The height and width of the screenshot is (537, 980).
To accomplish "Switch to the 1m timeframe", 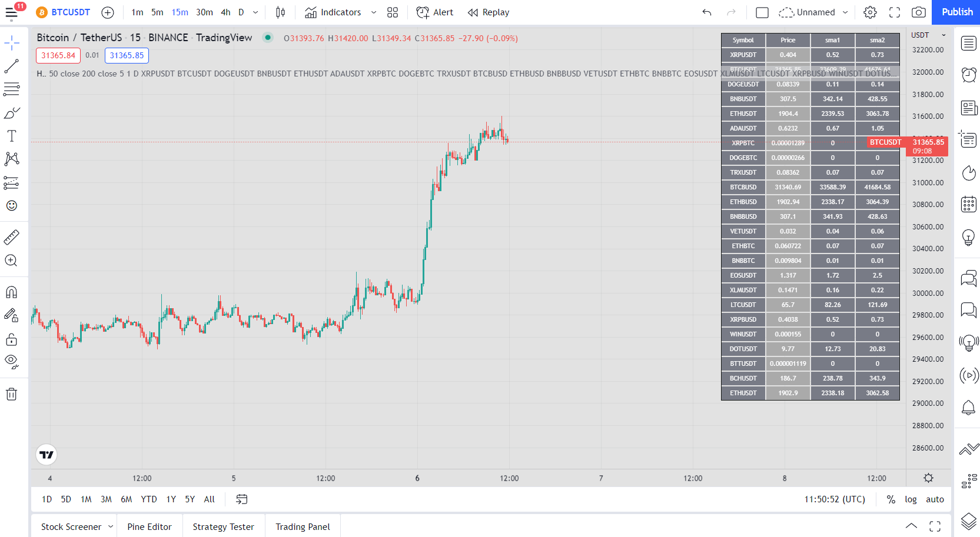I will click(x=137, y=12).
